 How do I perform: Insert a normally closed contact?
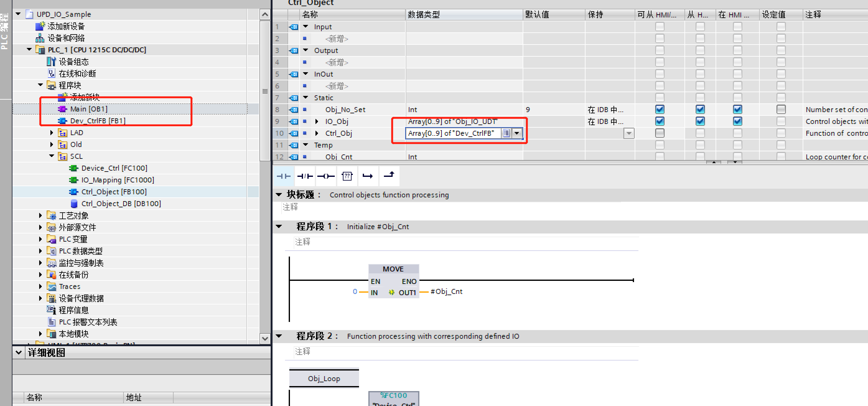305,176
